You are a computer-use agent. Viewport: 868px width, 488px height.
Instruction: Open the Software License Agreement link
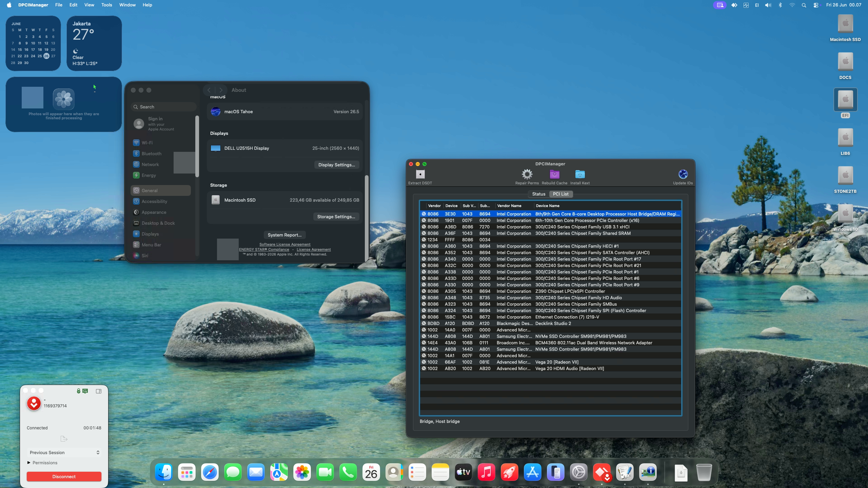pos(285,244)
